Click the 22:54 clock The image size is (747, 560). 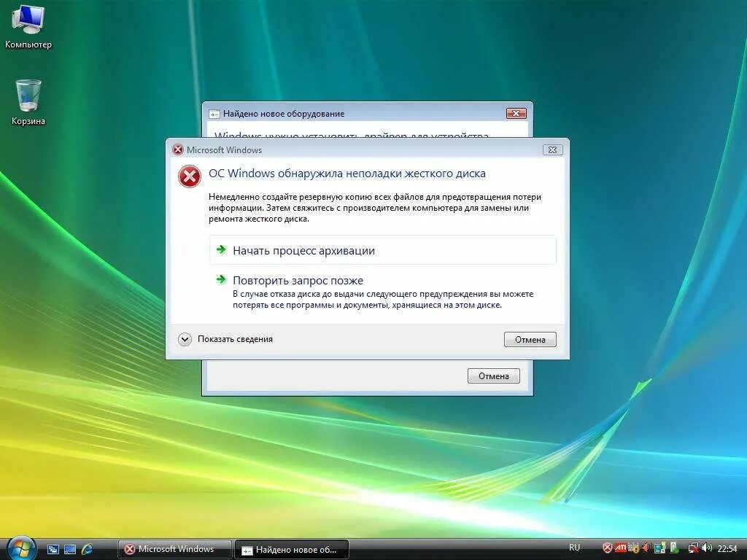pos(727,548)
